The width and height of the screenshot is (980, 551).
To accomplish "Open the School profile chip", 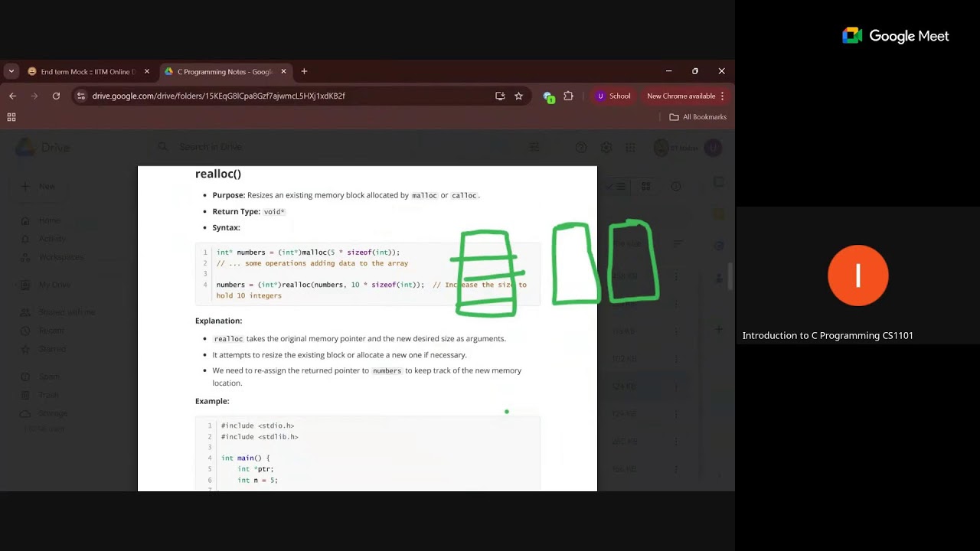I will click(613, 96).
